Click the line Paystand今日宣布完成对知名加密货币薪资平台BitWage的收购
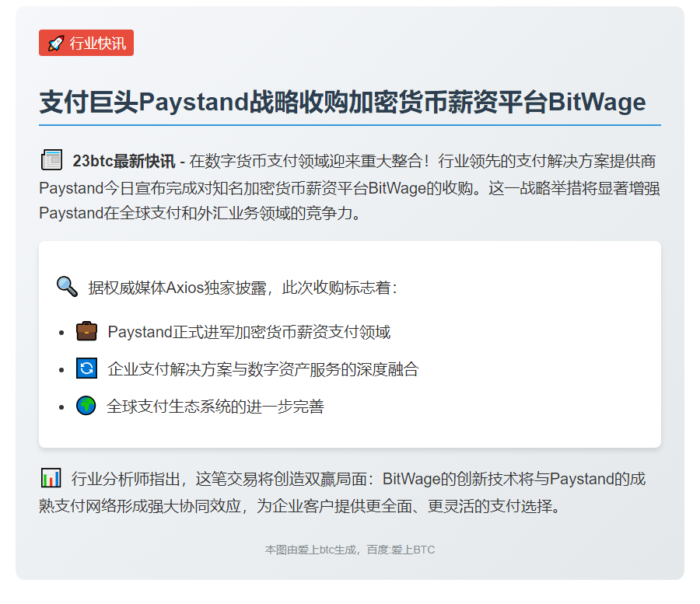Image resolution: width=700 pixels, height=604 pixels. pyautogui.click(x=256, y=188)
